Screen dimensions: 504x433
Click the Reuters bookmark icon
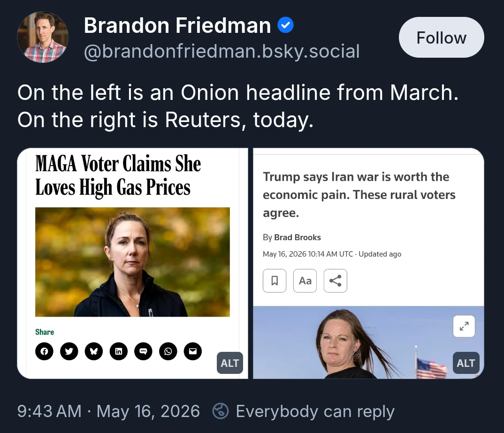point(275,281)
